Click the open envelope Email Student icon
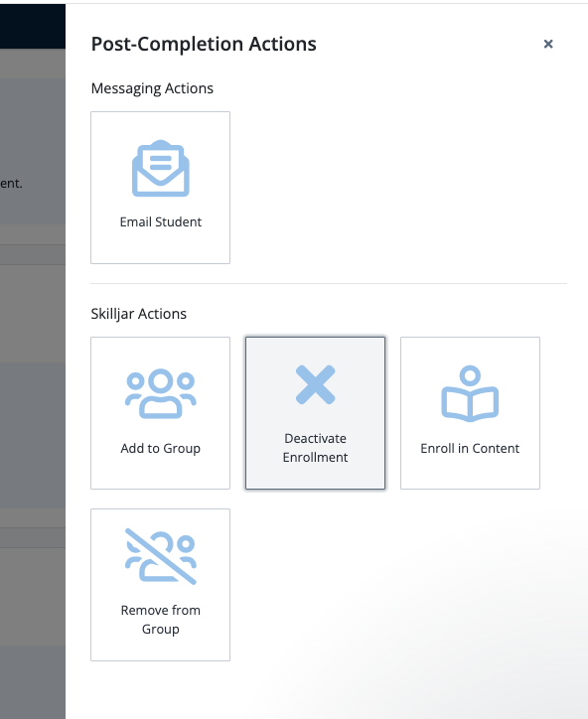The width and height of the screenshot is (588, 719). (x=161, y=168)
